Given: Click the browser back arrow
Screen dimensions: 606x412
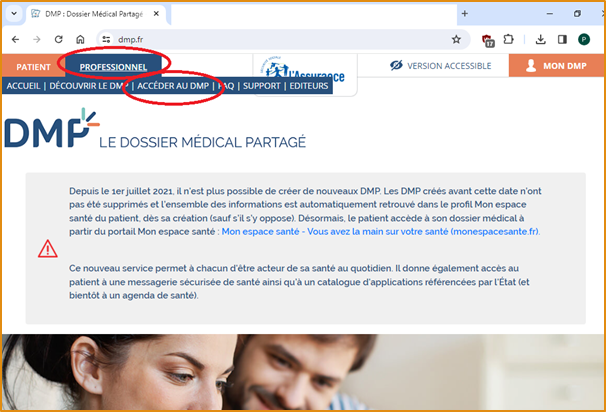Looking at the screenshot, I should point(15,39).
